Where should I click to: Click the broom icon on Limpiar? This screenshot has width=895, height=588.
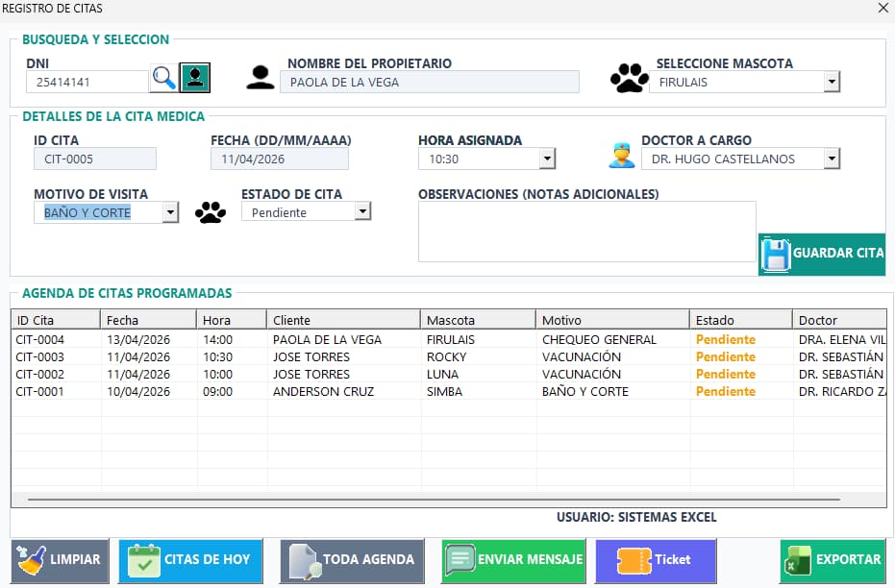click(x=32, y=560)
